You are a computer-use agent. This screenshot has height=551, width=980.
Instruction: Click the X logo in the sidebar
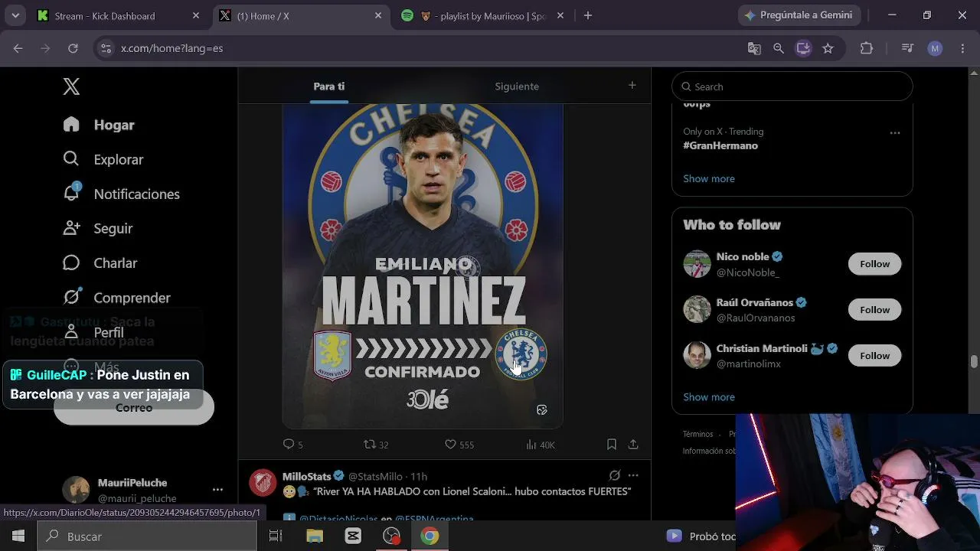(x=71, y=86)
